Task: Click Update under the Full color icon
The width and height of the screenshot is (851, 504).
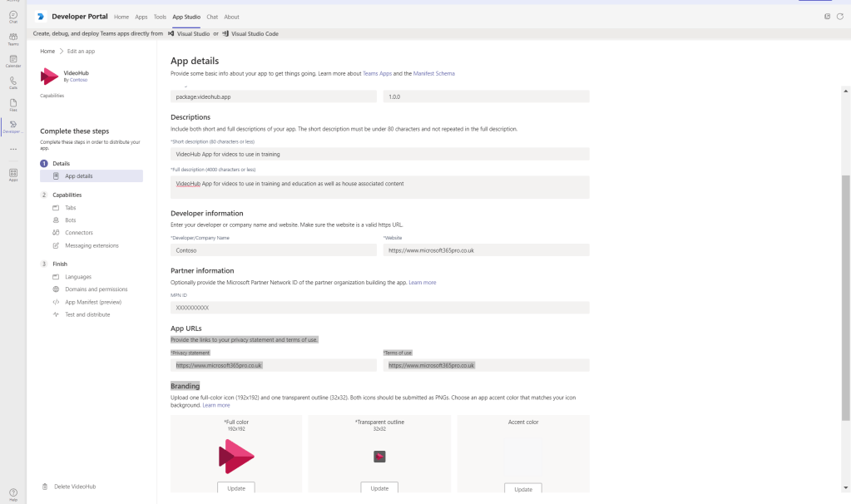Action: (x=236, y=488)
